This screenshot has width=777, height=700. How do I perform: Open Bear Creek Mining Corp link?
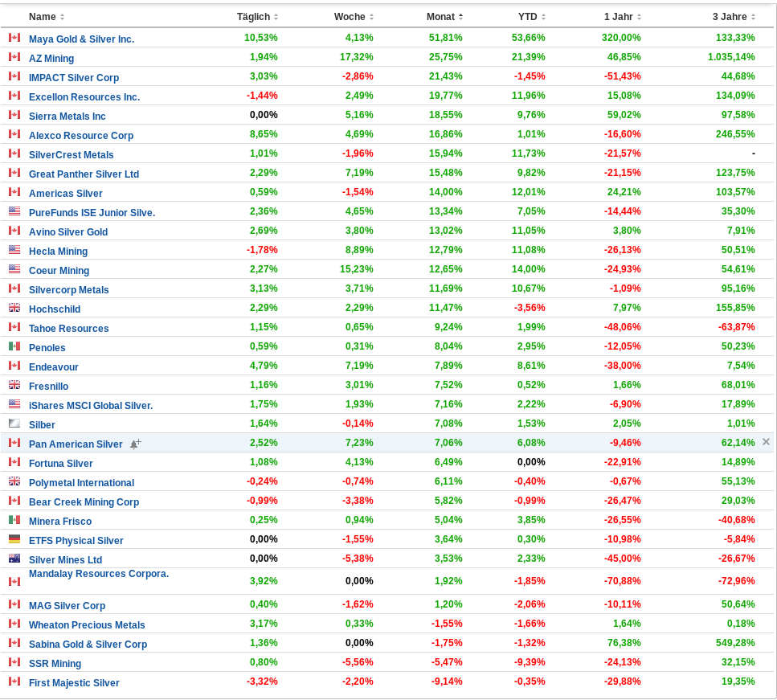(x=84, y=502)
